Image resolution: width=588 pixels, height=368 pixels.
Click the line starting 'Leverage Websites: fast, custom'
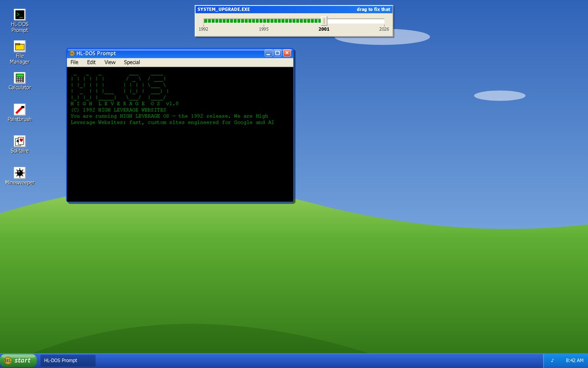click(x=172, y=122)
